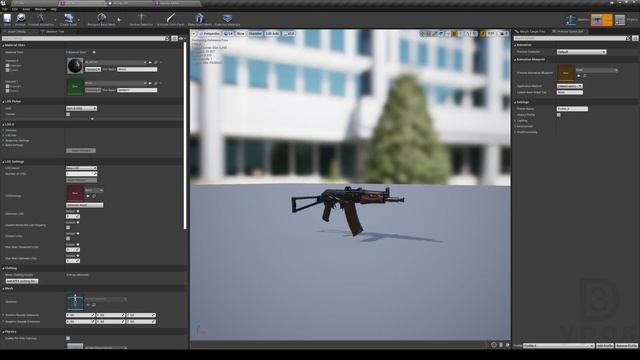Open the Asset menu
The height and width of the screenshot is (360, 640).
26,9
